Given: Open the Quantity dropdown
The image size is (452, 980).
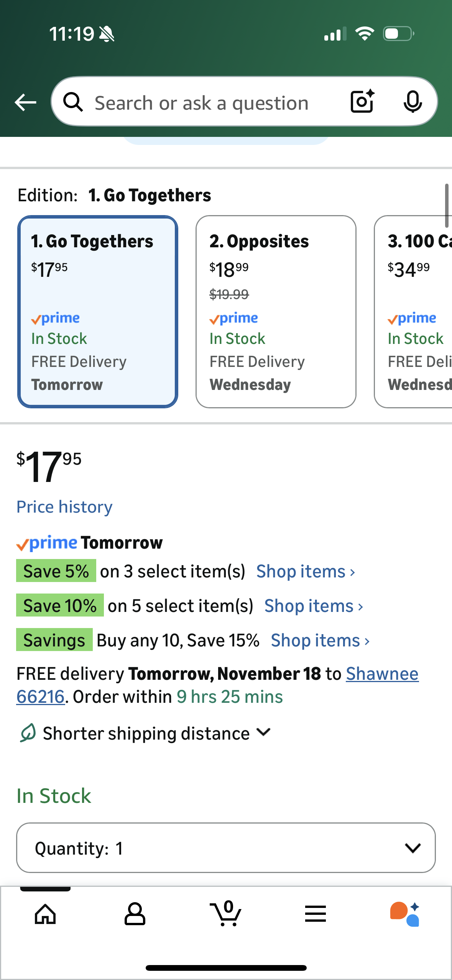Looking at the screenshot, I should click(226, 848).
